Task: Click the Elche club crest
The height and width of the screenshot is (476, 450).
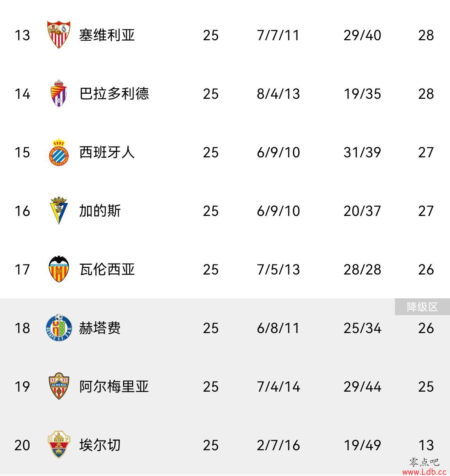Action: click(x=59, y=445)
